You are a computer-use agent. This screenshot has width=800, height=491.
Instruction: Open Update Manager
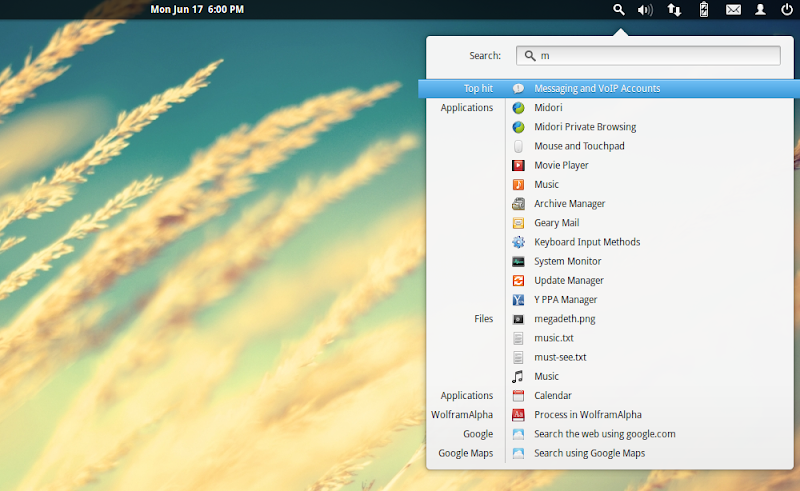(x=569, y=281)
